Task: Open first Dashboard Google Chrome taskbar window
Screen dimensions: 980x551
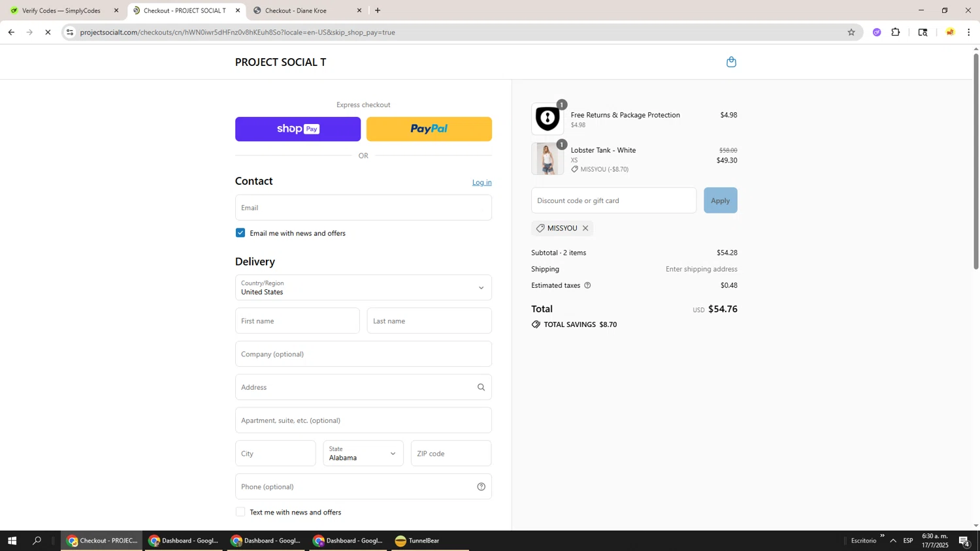Action: (x=184, y=541)
